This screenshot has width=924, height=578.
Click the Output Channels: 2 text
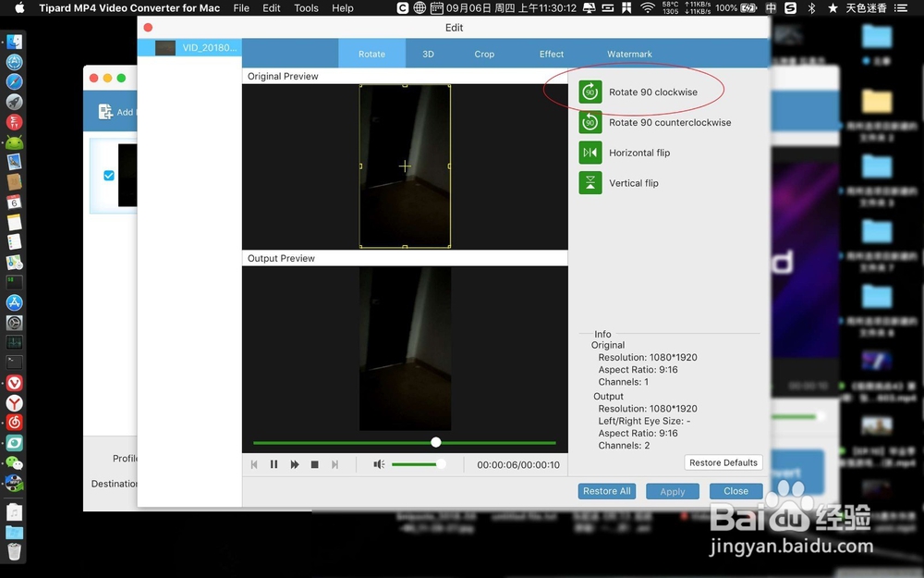pyautogui.click(x=624, y=446)
